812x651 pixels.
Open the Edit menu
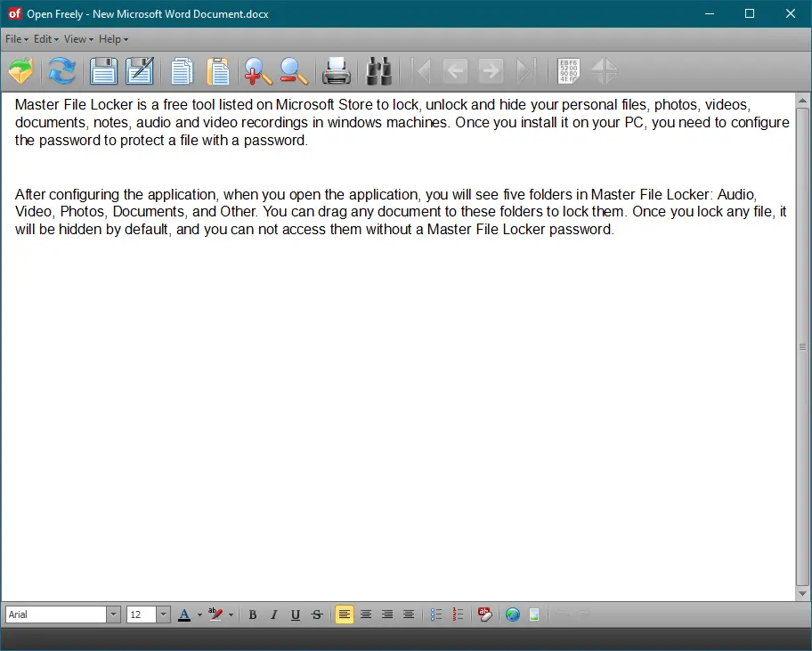tap(46, 39)
